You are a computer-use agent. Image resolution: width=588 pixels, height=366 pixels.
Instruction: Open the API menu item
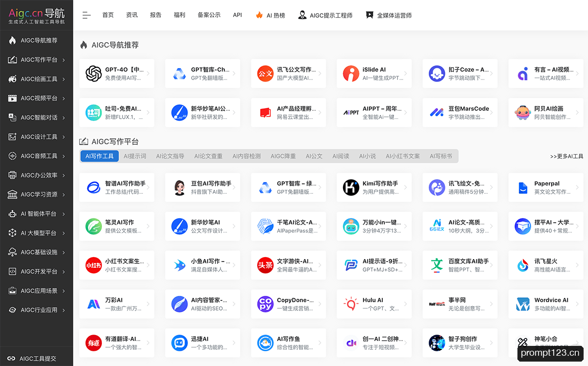click(238, 15)
